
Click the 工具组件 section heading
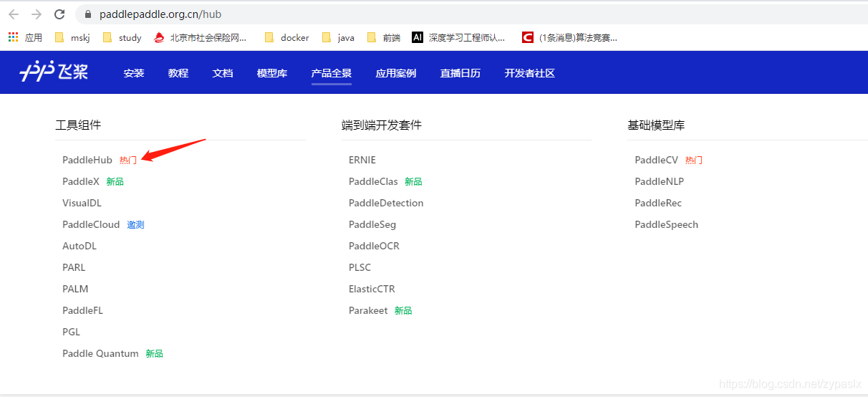[78, 125]
